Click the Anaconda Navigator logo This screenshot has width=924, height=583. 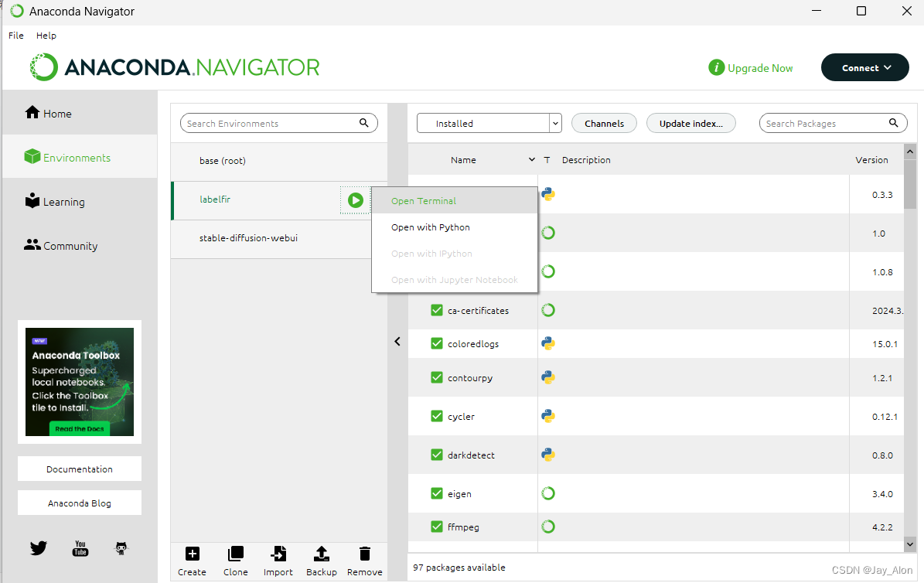(175, 67)
